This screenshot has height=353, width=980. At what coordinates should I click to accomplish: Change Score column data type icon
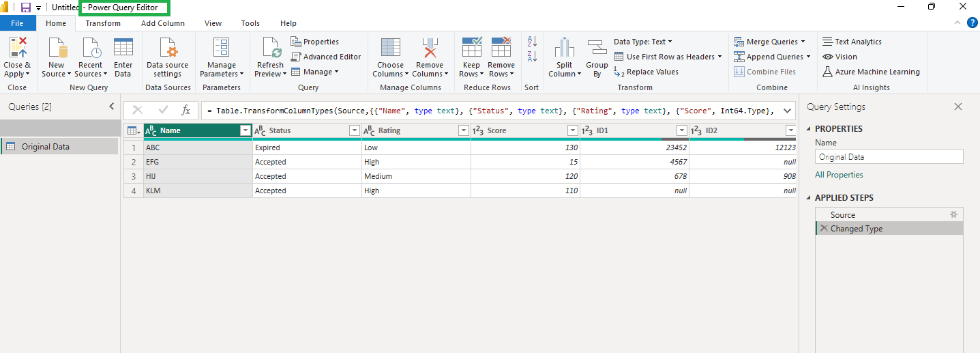(x=478, y=130)
